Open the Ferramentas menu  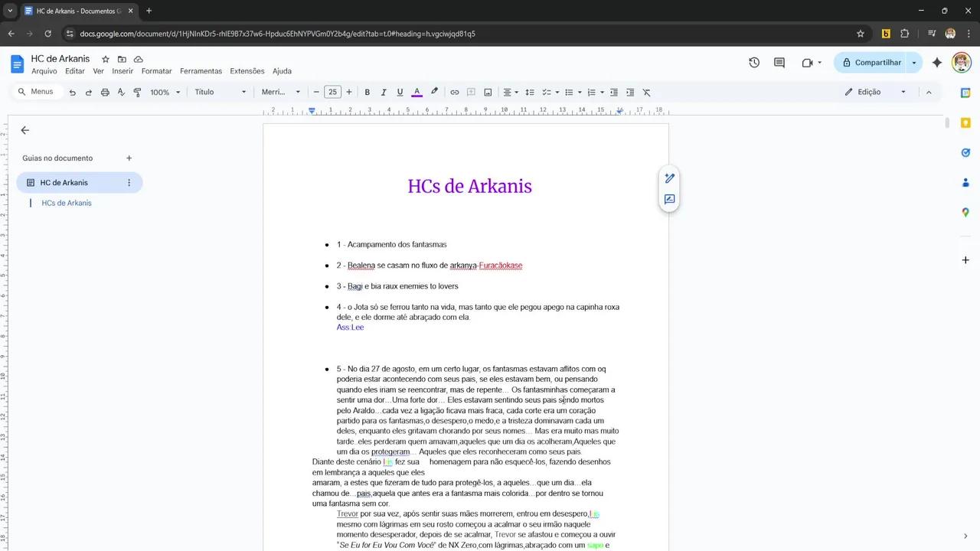point(201,71)
